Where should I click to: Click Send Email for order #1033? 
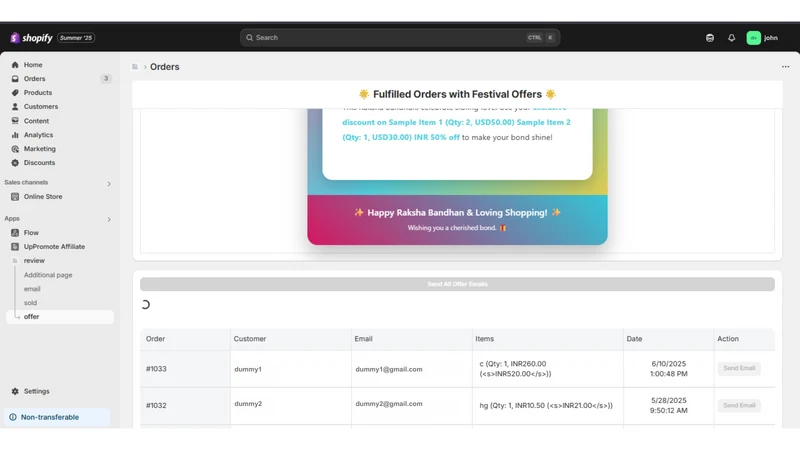coord(739,368)
